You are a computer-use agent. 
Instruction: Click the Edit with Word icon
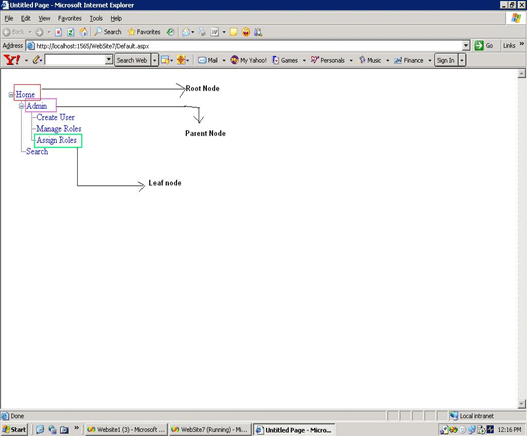coord(214,32)
